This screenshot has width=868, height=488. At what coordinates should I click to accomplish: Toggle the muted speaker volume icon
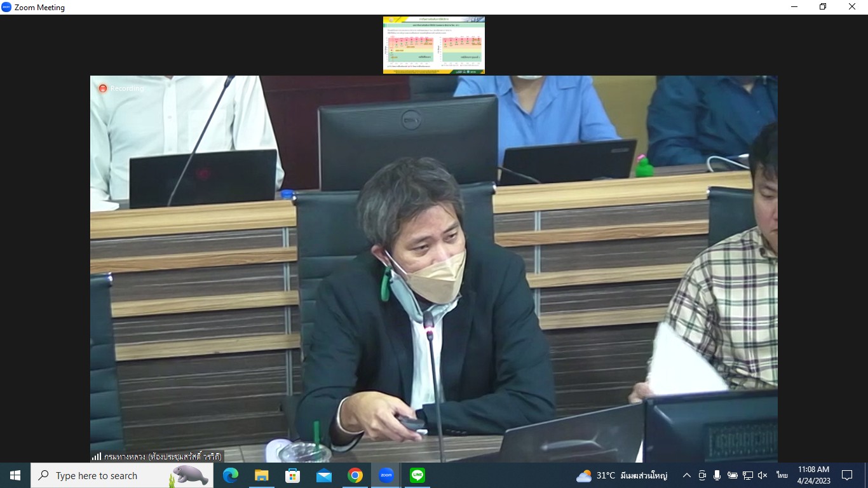(763, 475)
